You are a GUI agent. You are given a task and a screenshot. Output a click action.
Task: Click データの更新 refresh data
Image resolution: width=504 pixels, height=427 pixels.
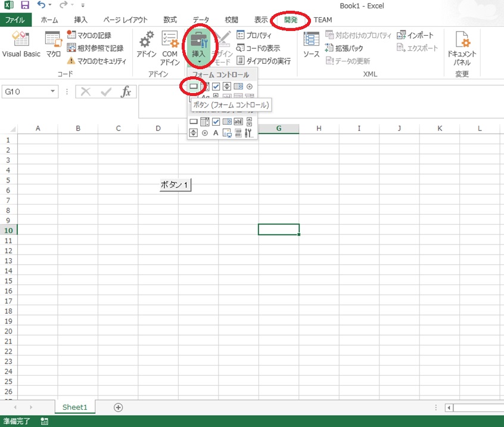(347, 61)
